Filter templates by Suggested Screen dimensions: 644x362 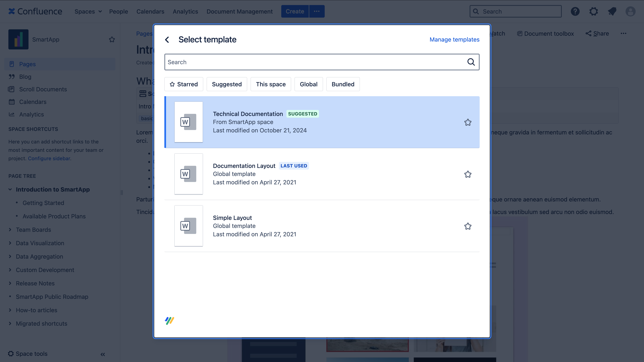(227, 84)
